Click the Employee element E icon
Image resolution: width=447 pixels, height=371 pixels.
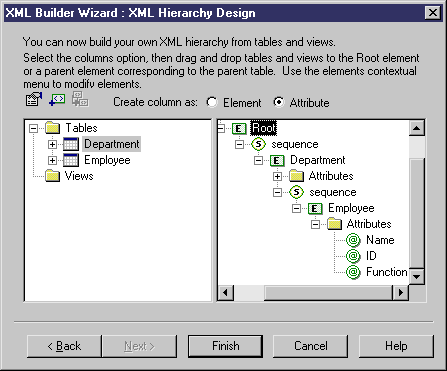315,208
